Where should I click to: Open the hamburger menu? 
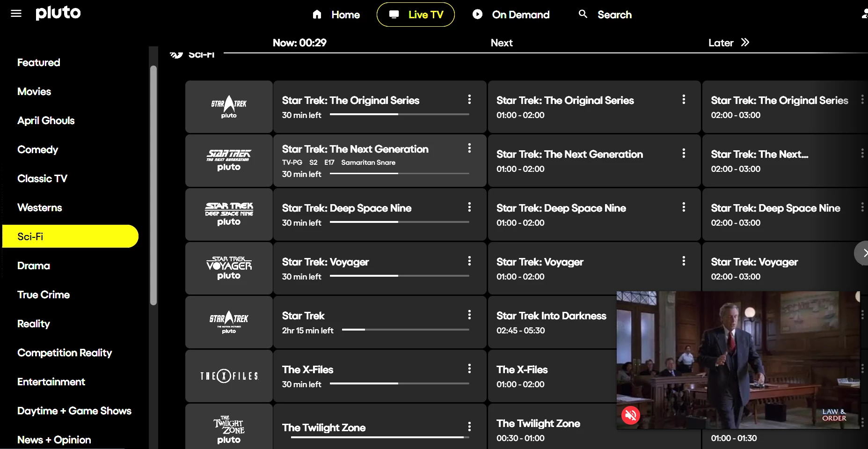(16, 14)
